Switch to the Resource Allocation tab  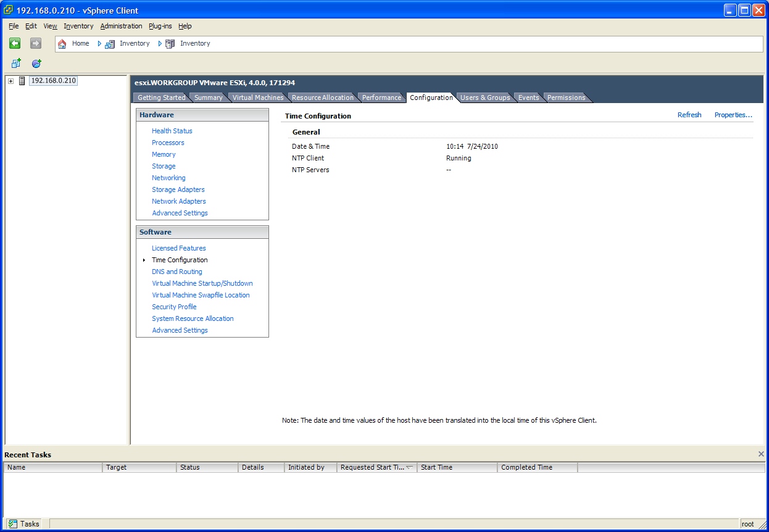(x=323, y=98)
